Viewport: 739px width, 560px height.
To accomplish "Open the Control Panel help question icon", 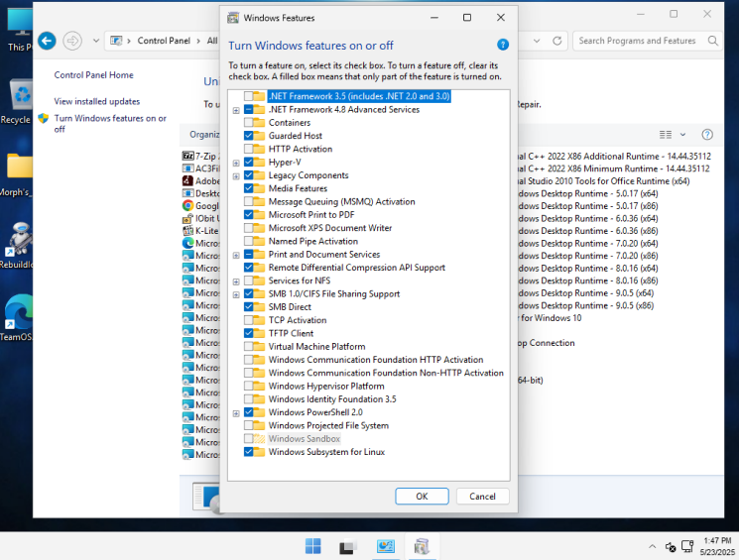I will (x=707, y=135).
